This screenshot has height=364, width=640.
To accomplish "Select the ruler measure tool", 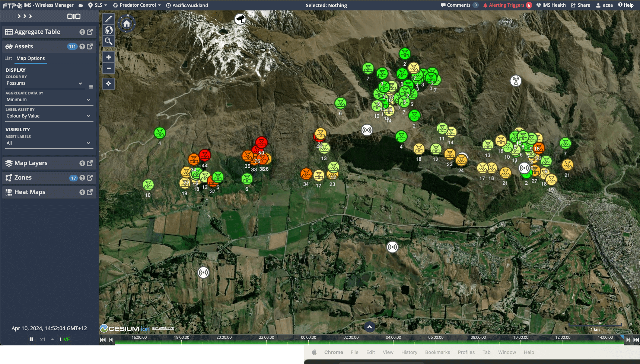I will click(108, 19).
